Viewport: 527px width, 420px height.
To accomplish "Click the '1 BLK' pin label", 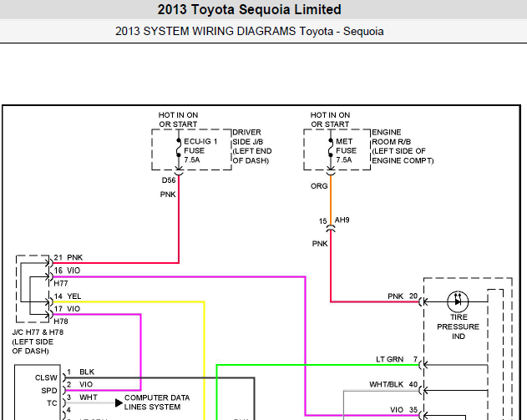I will tap(81, 372).
